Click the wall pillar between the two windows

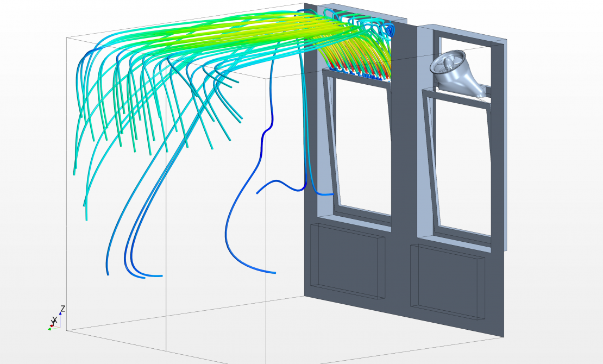(x=404, y=163)
